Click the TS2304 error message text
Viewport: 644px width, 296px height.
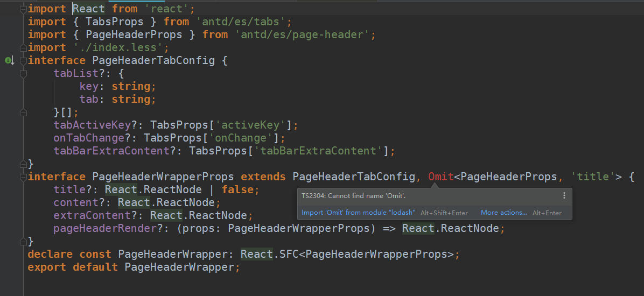[x=354, y=196]
